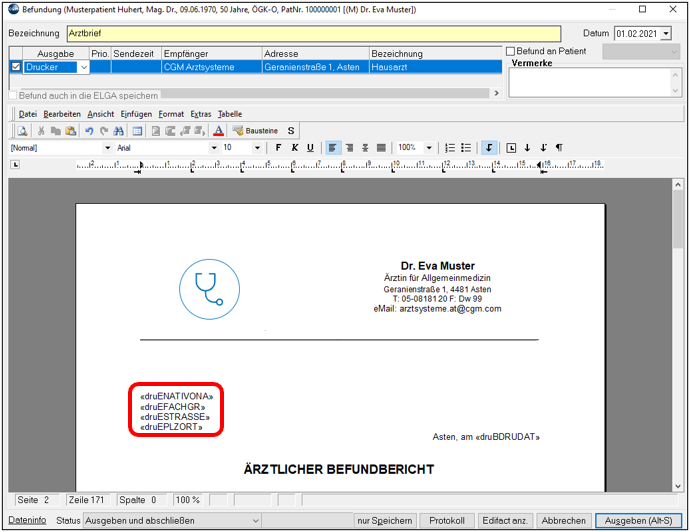Viewport: 690px width, 532px height.
Task: Toggle the highlighted return-arrow button
Action: 489,148
